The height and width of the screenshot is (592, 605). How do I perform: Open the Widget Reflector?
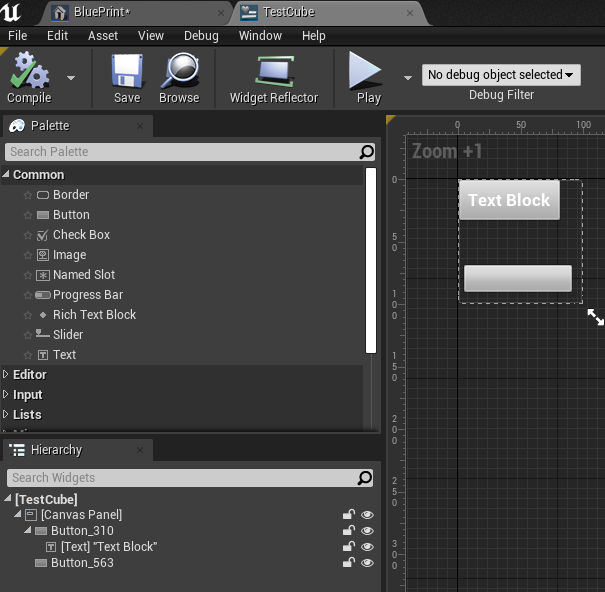tap(274, 78)
